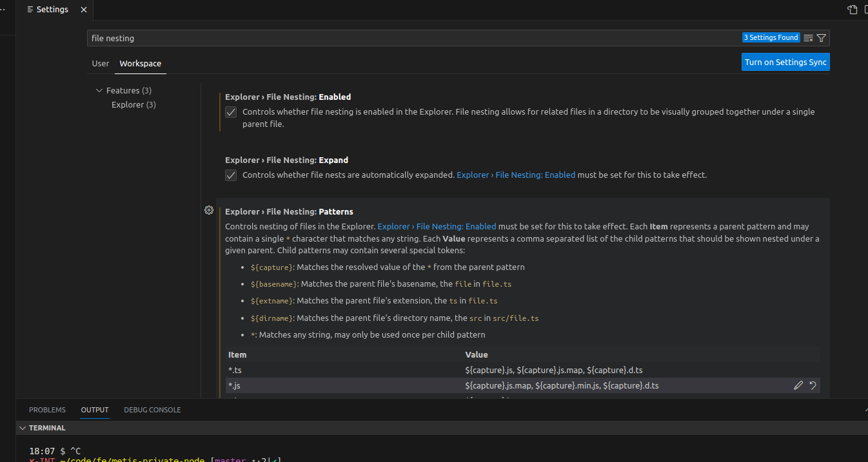Uncheck the File Nesting Enabled checkbox

click(x=231, y=112)
